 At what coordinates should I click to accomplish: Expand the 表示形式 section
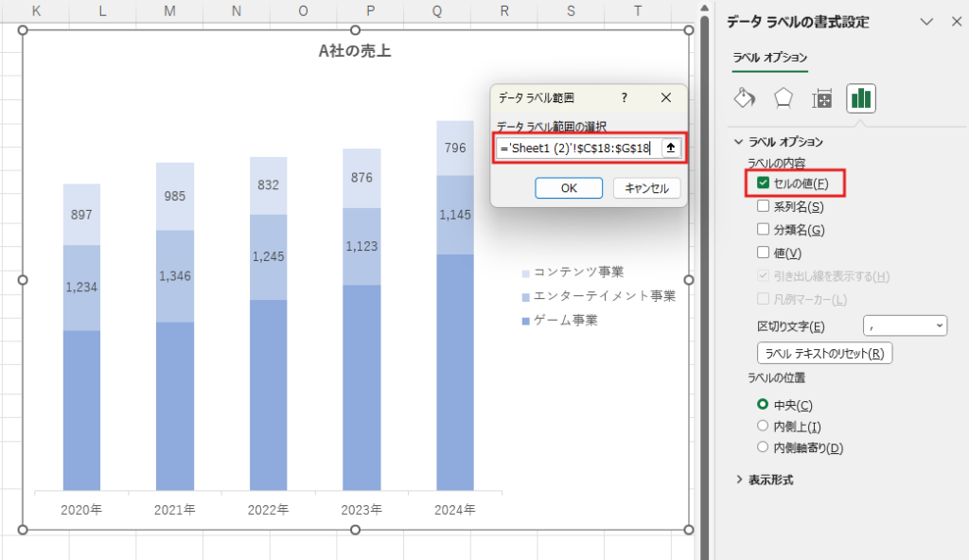coord(740,480)
